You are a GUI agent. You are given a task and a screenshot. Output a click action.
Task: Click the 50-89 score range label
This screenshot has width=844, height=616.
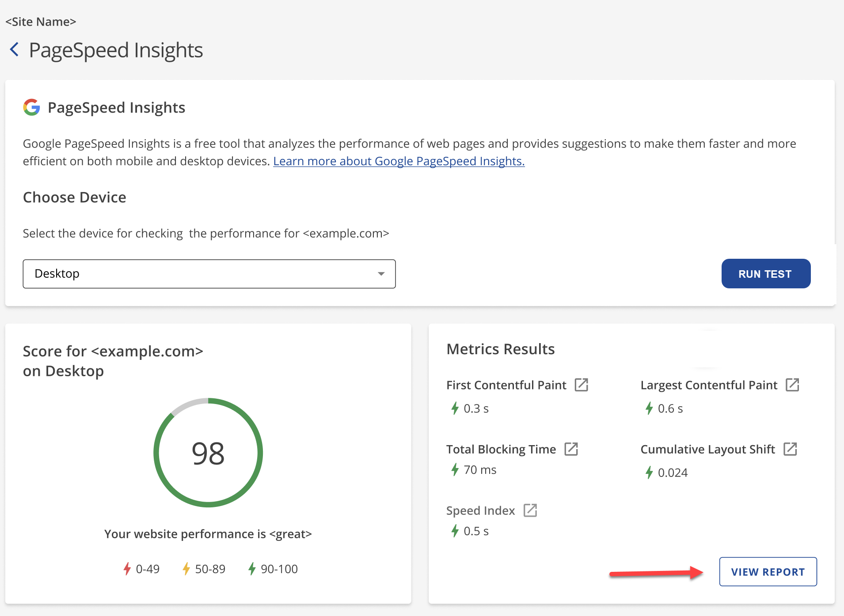coord(210,569)
